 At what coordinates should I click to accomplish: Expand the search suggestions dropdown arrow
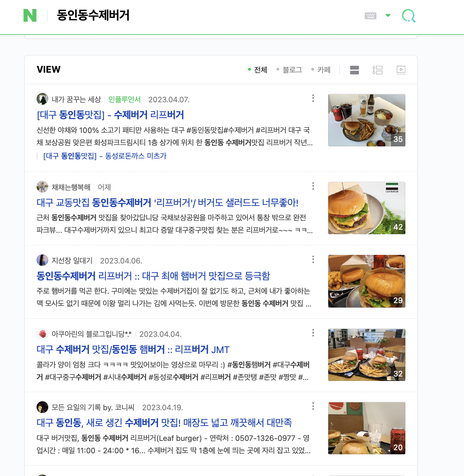[x=388, y=15]
